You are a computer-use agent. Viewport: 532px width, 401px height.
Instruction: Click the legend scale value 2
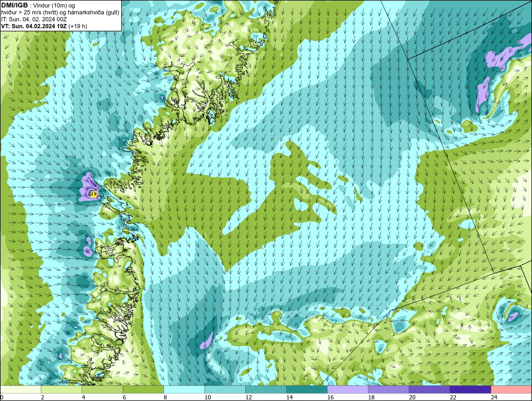pyautogui.click(x=43, y=397)
